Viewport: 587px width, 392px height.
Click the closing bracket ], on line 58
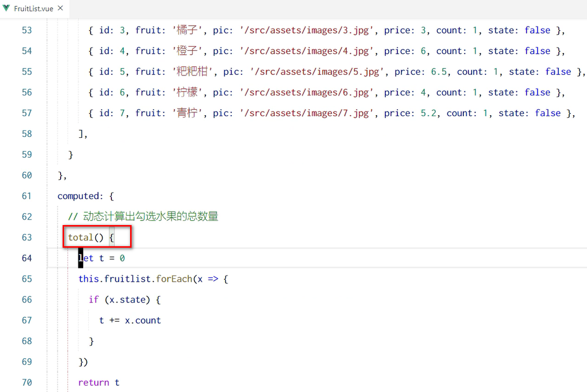click(x=83, y=134)
